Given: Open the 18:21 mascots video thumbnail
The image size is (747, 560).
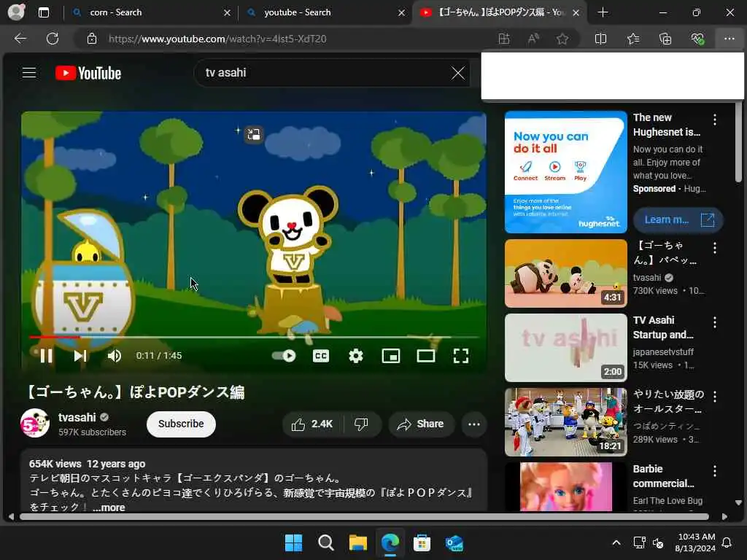Looking at the screenshot, I should coord(565,422).
